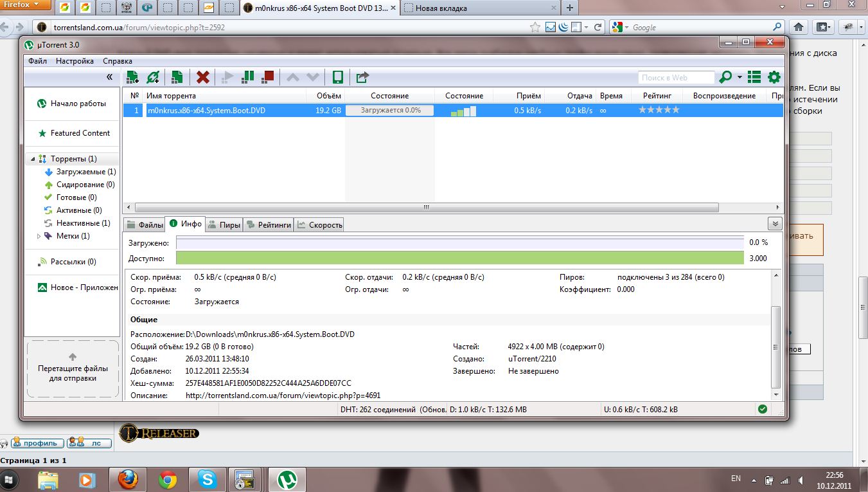
Task: Click the Start torrent play icon
Action: 227,77
